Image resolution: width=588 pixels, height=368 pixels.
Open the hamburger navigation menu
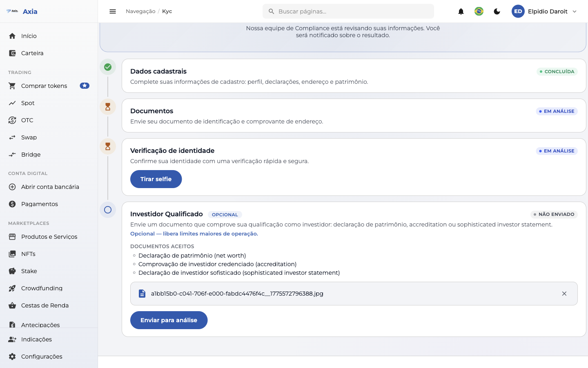pos(113,11)
